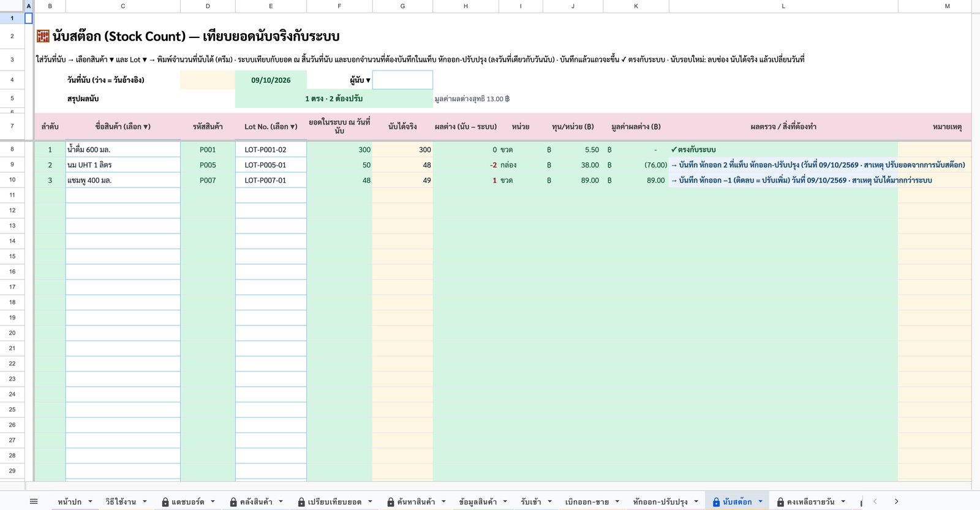This screenshot has width=980, height=510.
Task: Open the หักออก-ปรับปรุง tab dropdown arrow
Action: pos(696,501)
